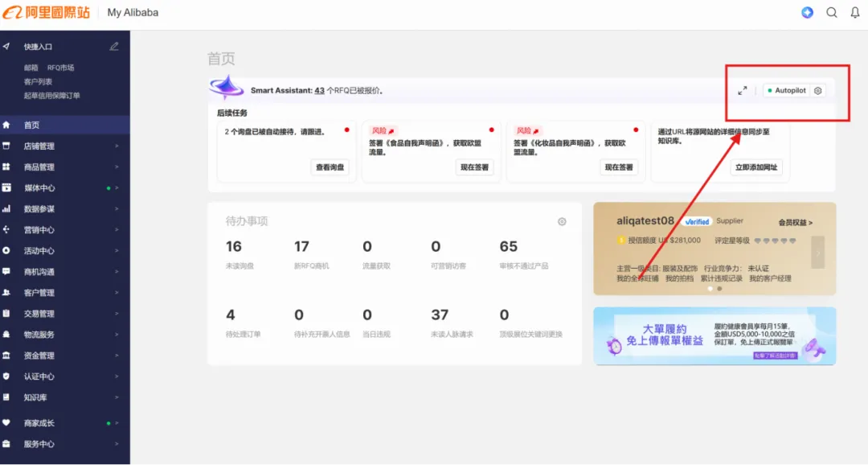This screenshot has height=465, width=868.
Task: Expand 资金管理 submenu chevron
Action: pos(117,356)
